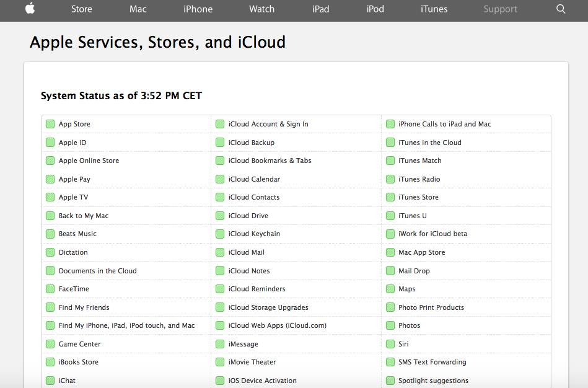Viewport: 588px width, 388px height.
Task: Click the green icon next to iCloud Backup
Action: click(x=220, y=143)
